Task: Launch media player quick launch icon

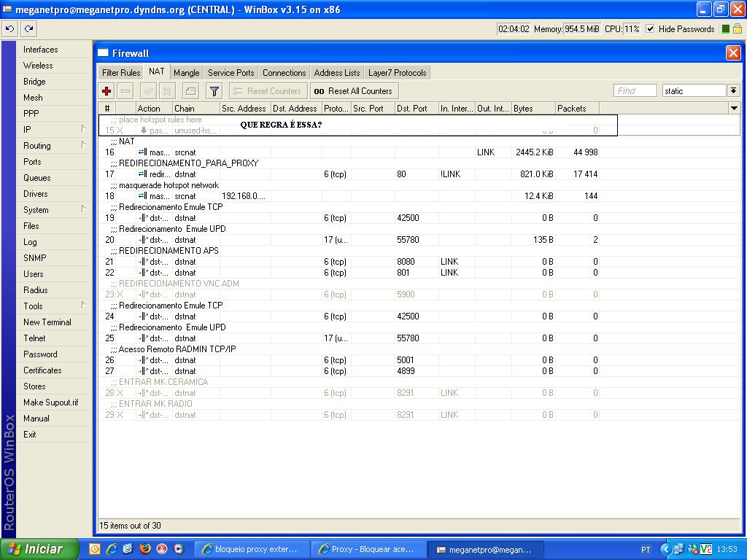Action: pos(179,549)
